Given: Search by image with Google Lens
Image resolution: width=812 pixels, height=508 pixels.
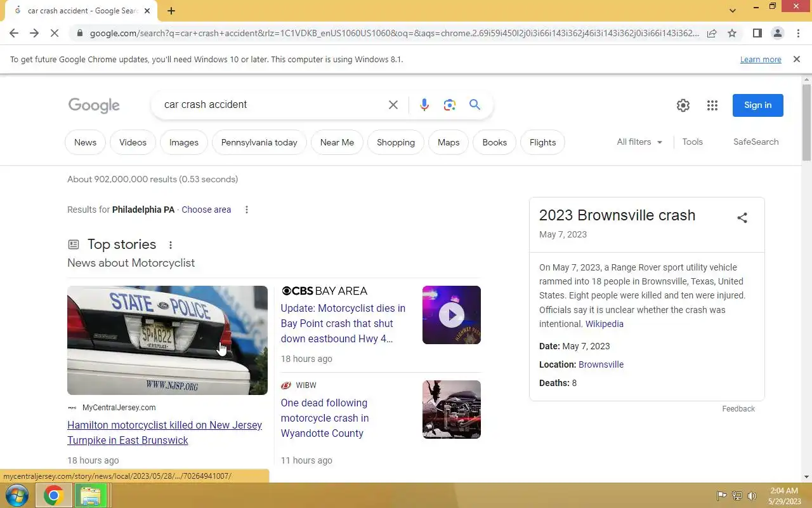Looking at the screenshot, I should click(450, 105).
